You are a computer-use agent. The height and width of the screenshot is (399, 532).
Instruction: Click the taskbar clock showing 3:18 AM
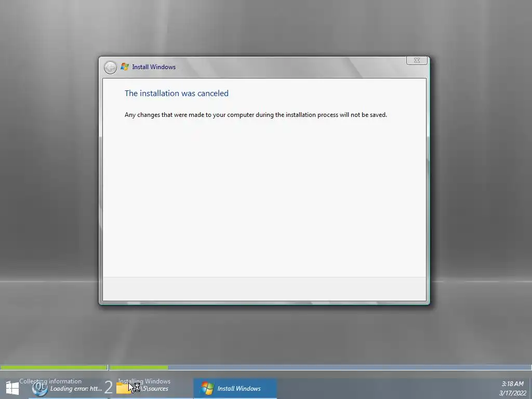coord(513,384)
